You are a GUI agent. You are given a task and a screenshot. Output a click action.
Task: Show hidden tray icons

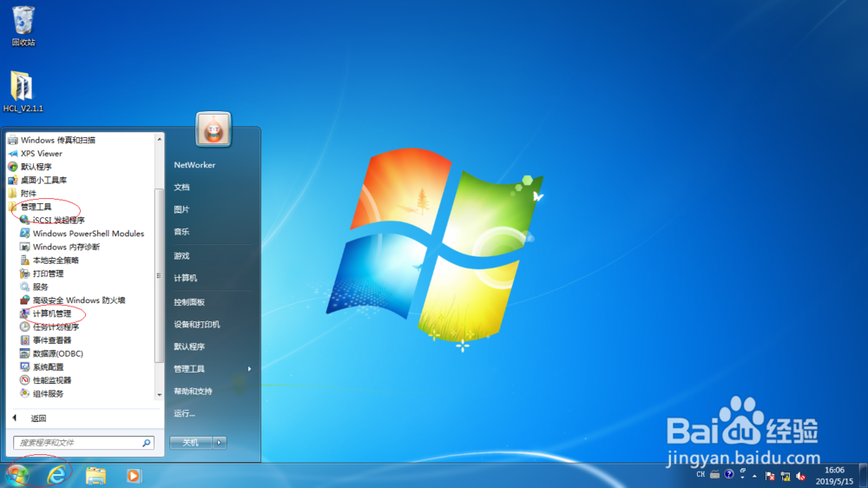[x=754, y=476]
